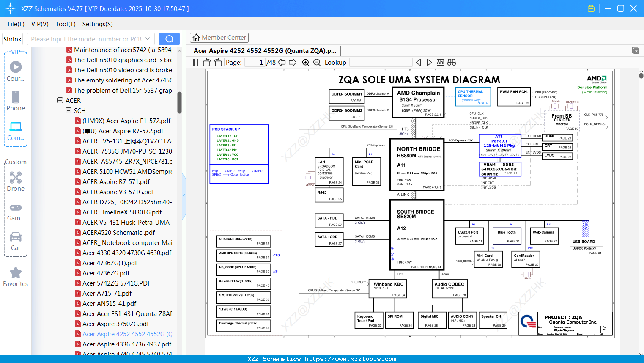
Task: Click the file tree vertical scrollbar thumb
Action: tap(179, 102)
